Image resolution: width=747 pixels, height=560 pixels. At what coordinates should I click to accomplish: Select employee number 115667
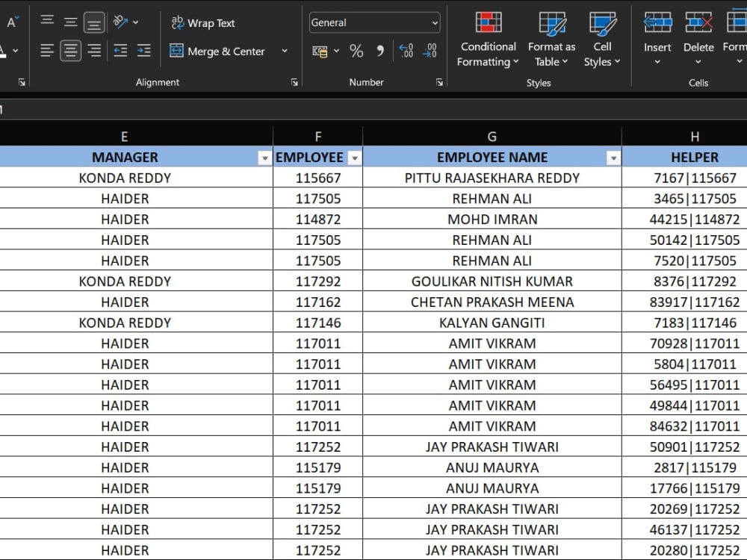click(317, 178)
